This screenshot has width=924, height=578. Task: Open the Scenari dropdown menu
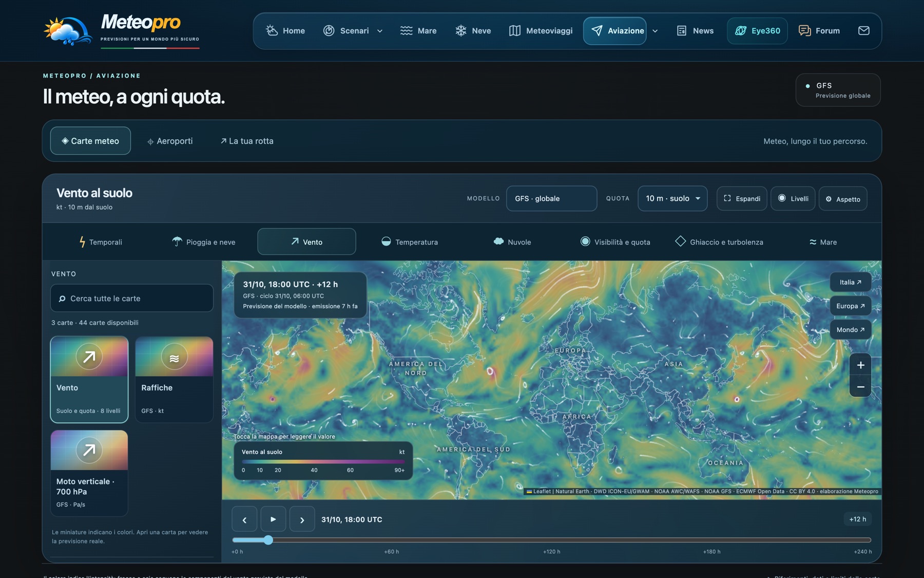click(353, 31)
